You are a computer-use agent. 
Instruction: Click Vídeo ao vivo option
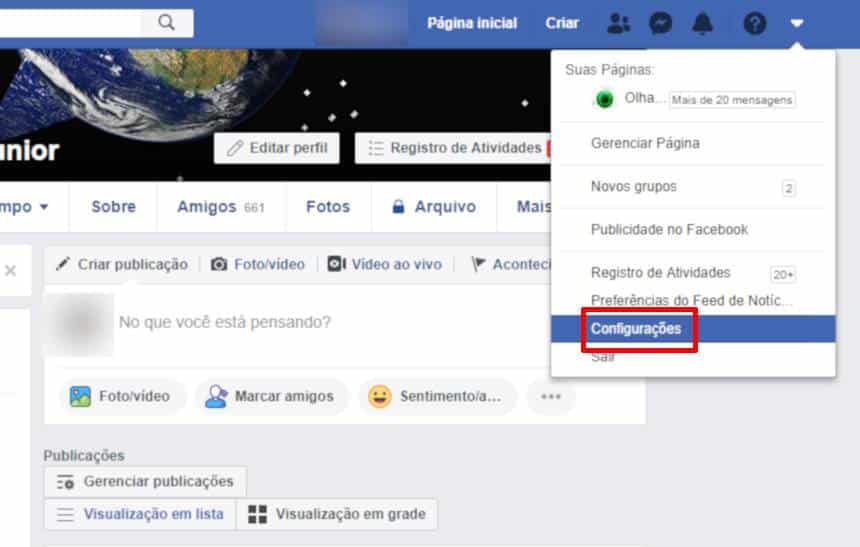click(x=384, y=264)
